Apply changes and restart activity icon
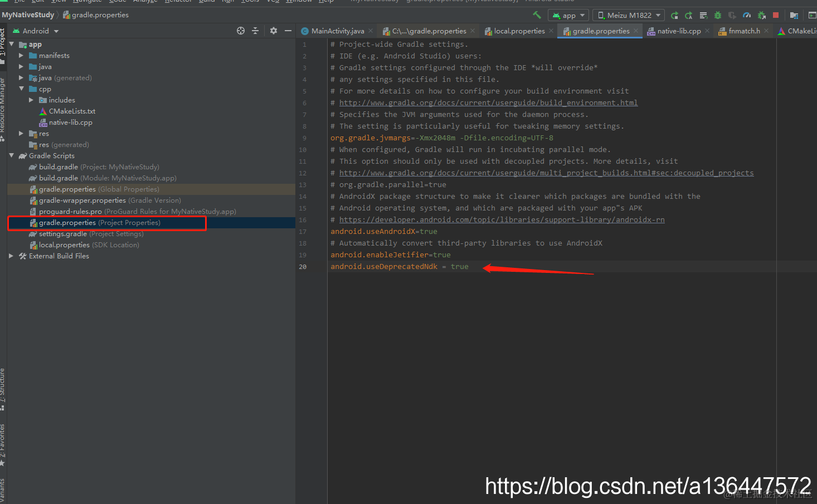Screen dimensions: 817x504 689,15
